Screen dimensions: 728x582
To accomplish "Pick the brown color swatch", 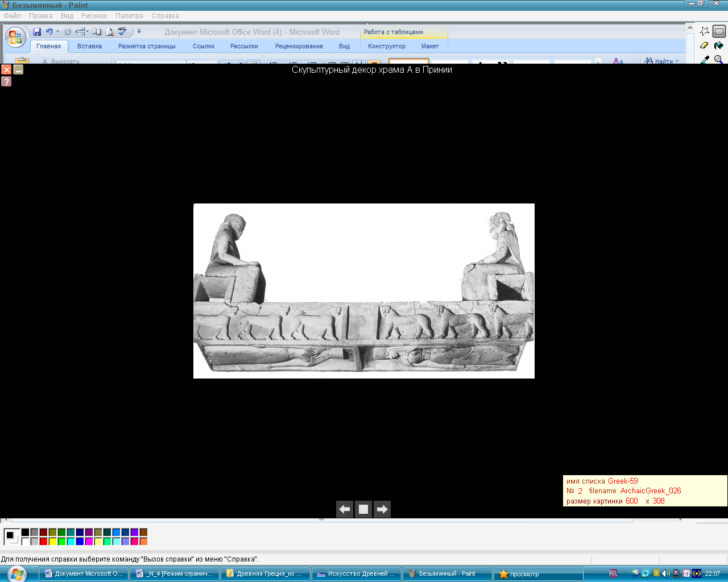I will click(143, 533).
